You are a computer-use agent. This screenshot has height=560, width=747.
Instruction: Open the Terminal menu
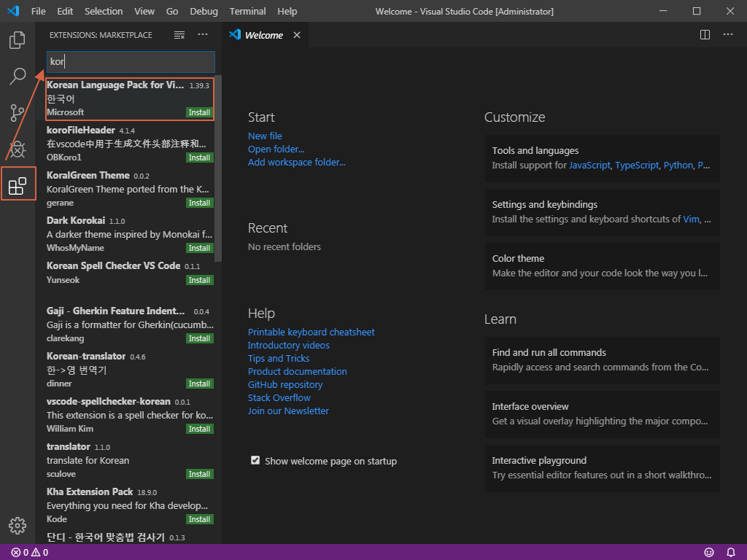point(247,11)
